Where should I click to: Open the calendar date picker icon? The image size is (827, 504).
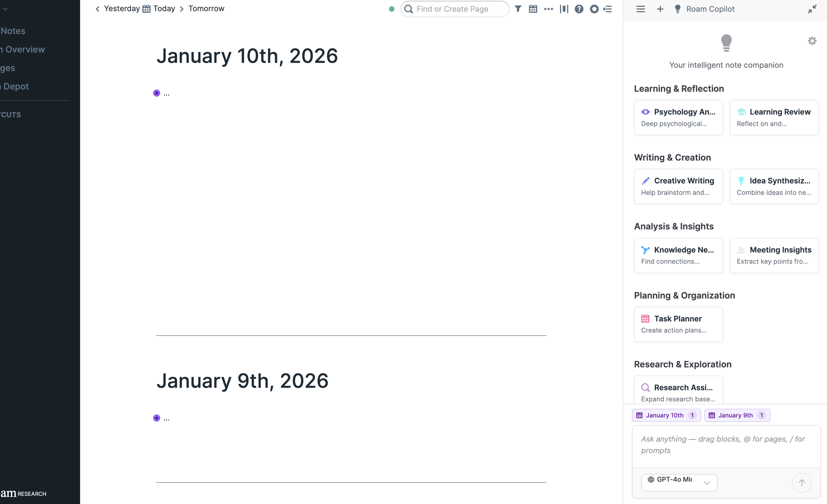tap(533, 9)
